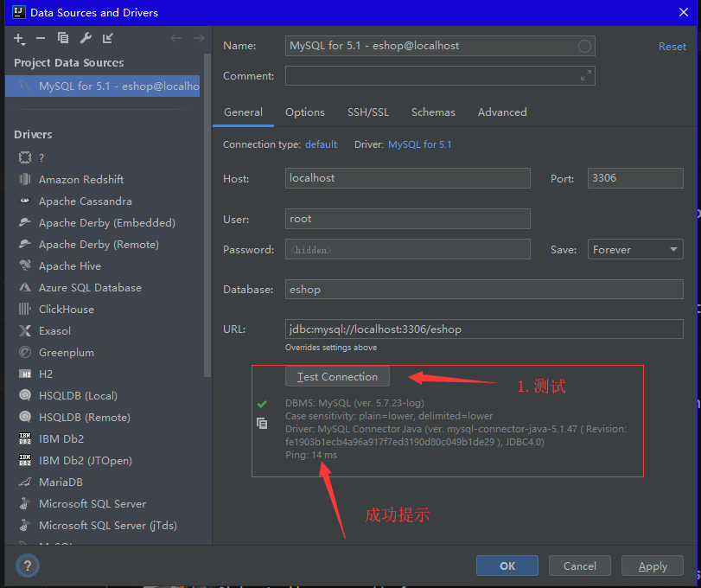The height and width of the screenshot is (588, 701).
Task: Open driver settings wrench icon
Action: tap(86, 38)
